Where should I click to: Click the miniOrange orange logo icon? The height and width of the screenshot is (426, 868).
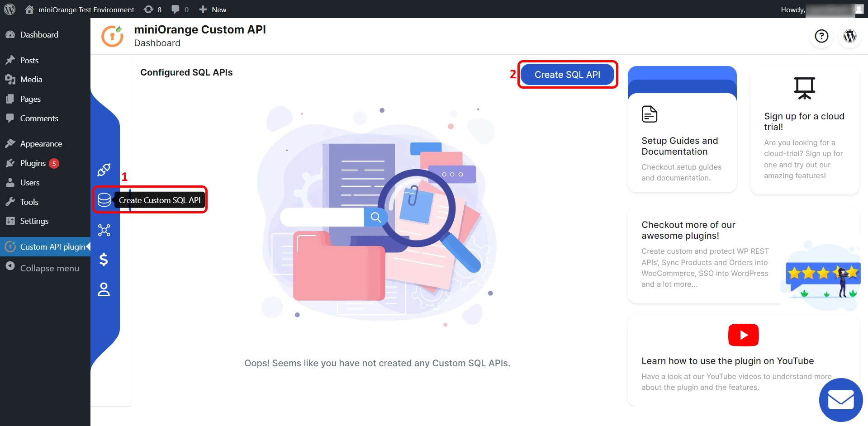click(x=112, y=36)
